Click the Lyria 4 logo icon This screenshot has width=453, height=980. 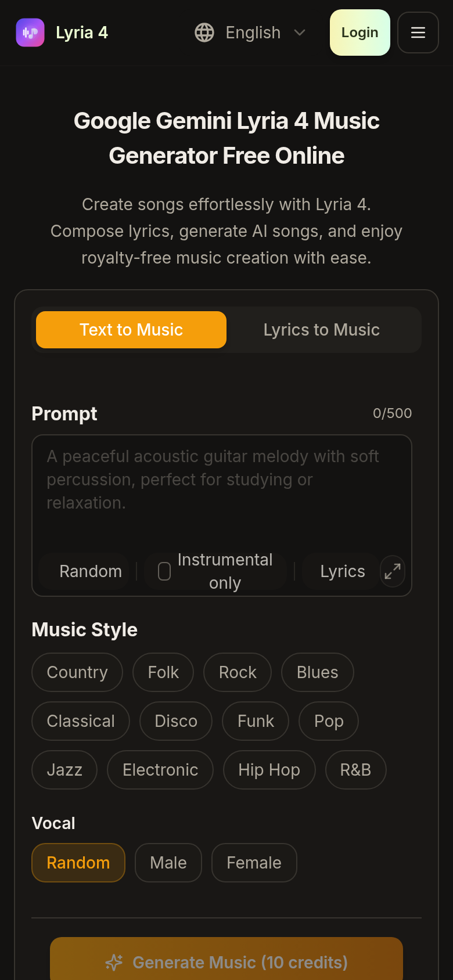pos(30,33)
